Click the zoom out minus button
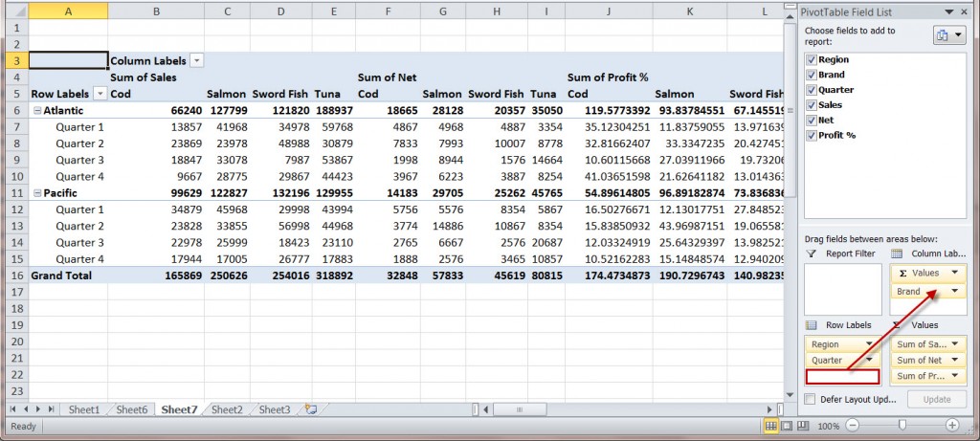Screen dimensions: 980x441 tap(853, 426)
